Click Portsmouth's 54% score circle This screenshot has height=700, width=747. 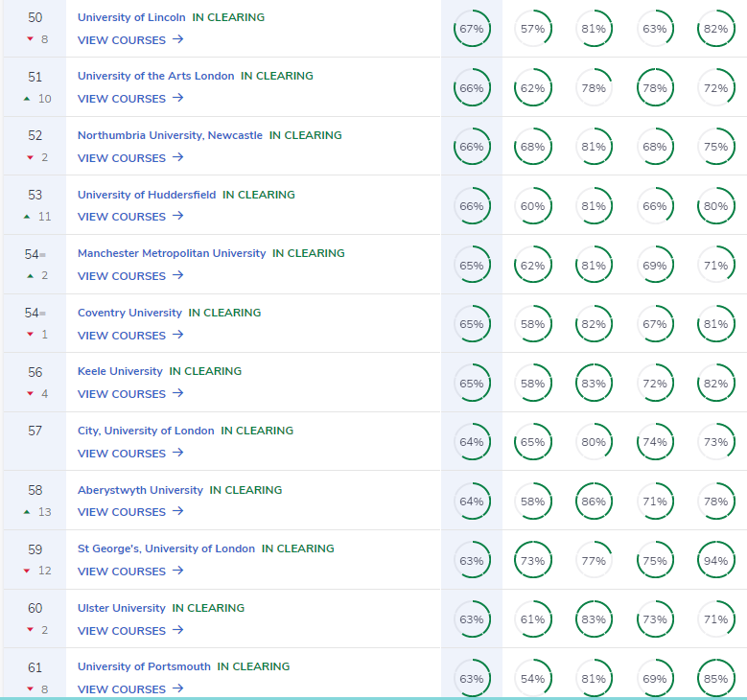[532, 679]
